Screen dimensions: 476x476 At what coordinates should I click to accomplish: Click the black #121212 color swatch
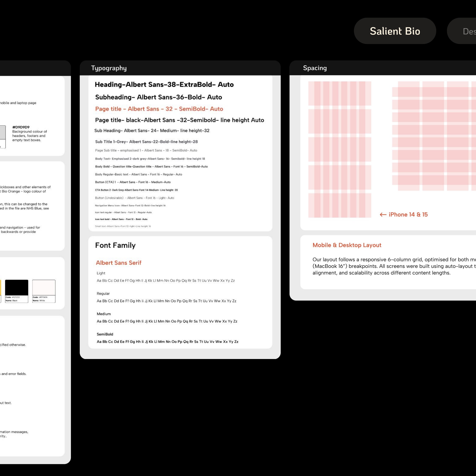coord(17,287)
